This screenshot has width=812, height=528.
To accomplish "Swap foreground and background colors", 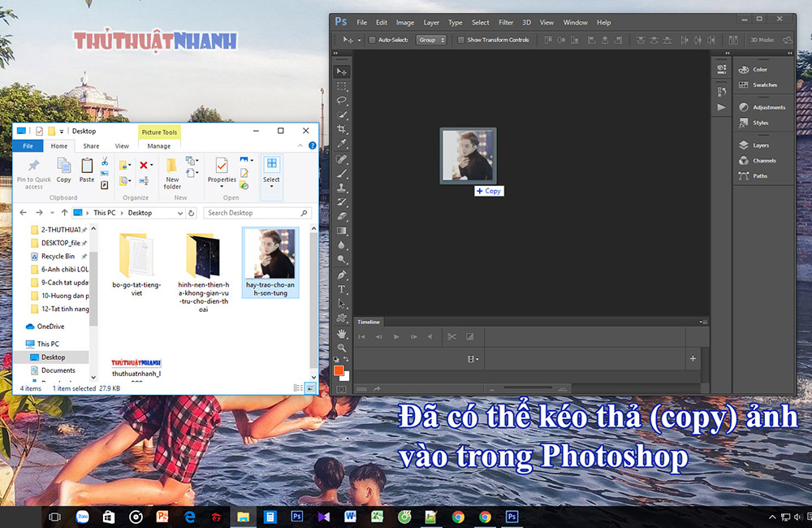I will click(346, 359).
